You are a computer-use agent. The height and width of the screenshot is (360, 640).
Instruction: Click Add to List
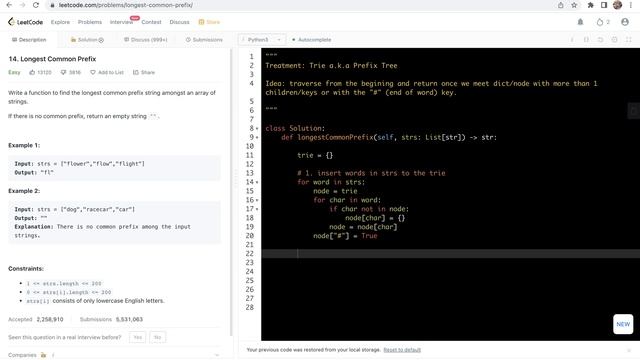pos(107,72)
